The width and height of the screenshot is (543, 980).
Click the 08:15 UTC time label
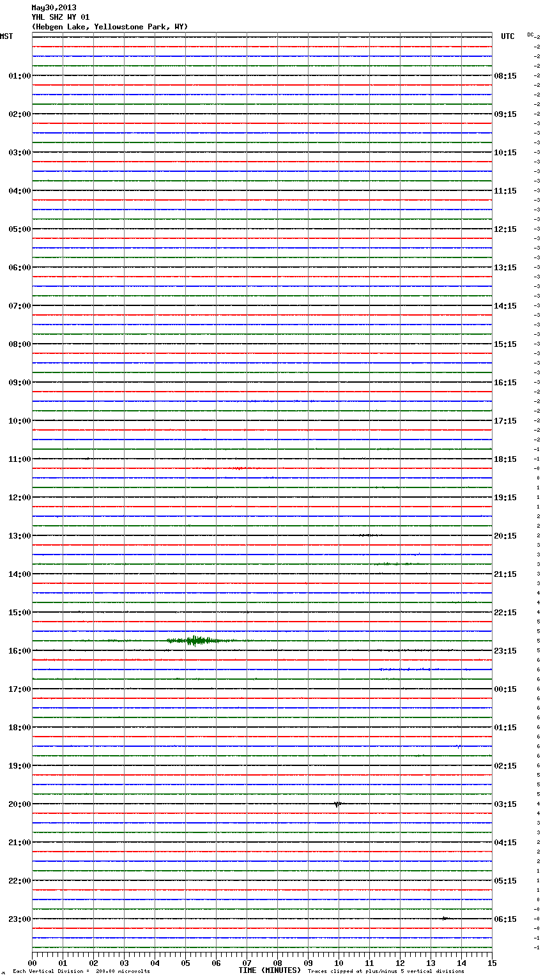pos(505,76)
